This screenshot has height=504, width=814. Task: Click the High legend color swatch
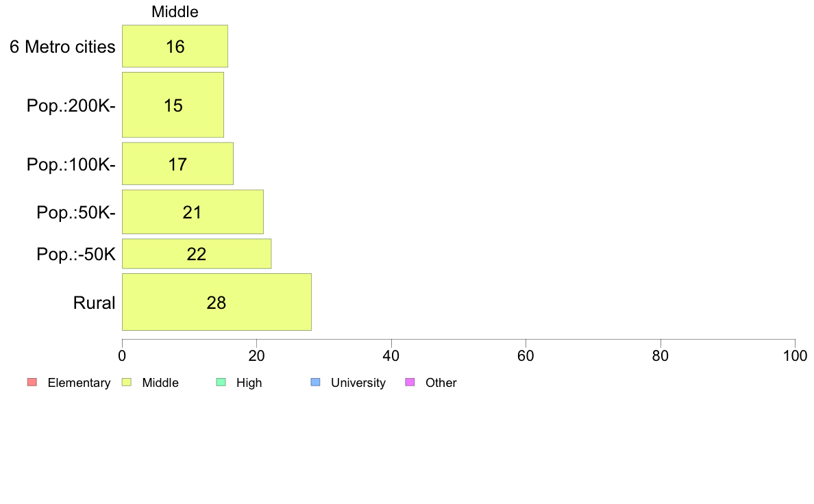(x=221, y=383)
